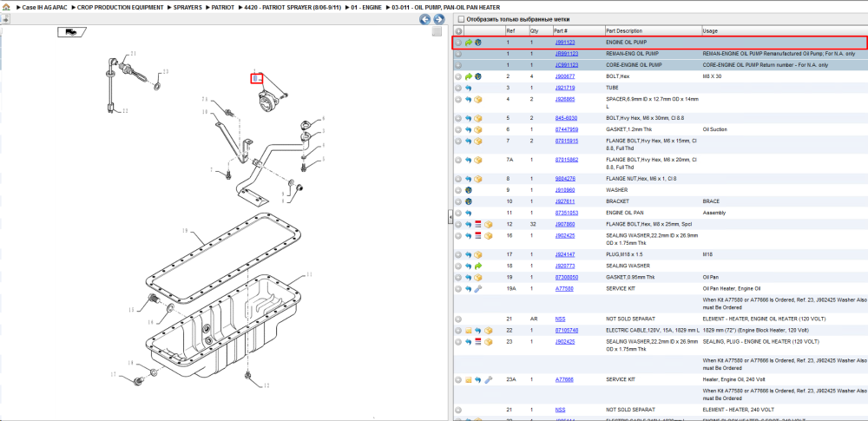
Task: Click the red list icon in J907860 FLANGE BOLT row
Action: click(x=477, y=224)
